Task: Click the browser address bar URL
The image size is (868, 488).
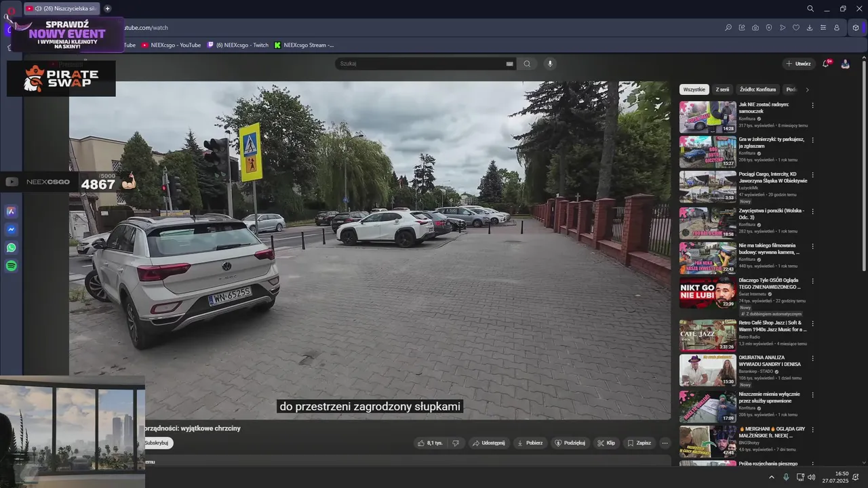Action: pyautogui.click(x=146, y=28)
